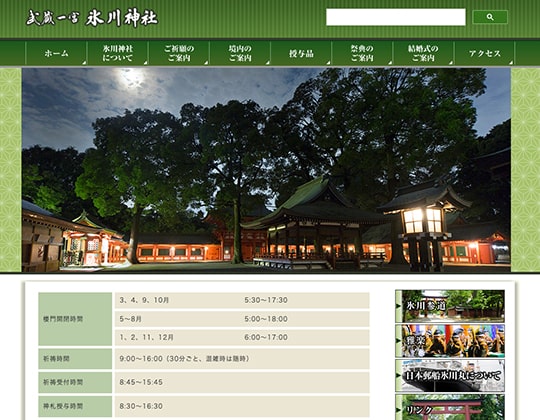Click the 神札授与時間 row label
This screenshot has width=540, height=420.
[75, 406]
